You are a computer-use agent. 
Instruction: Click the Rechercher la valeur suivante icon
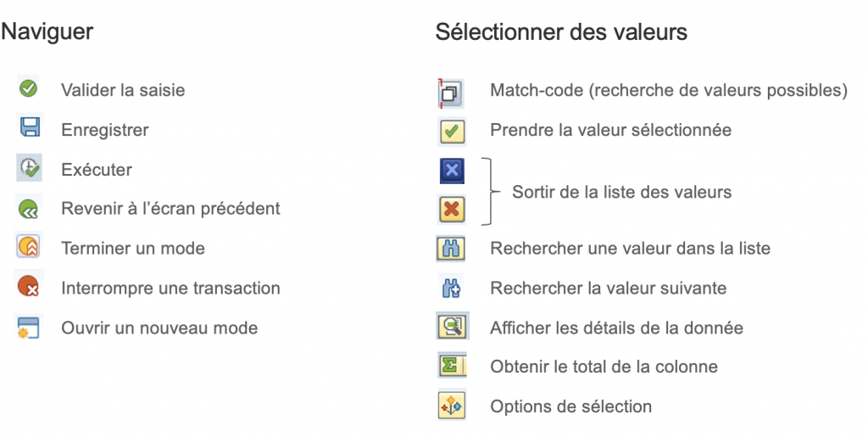click(x=450, y=289)
